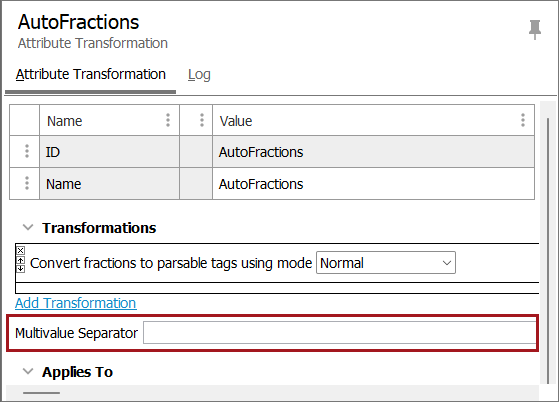Select the Name value cell AutoFractions
Viewport: 559px width, 402px height.
pos(373,184)
